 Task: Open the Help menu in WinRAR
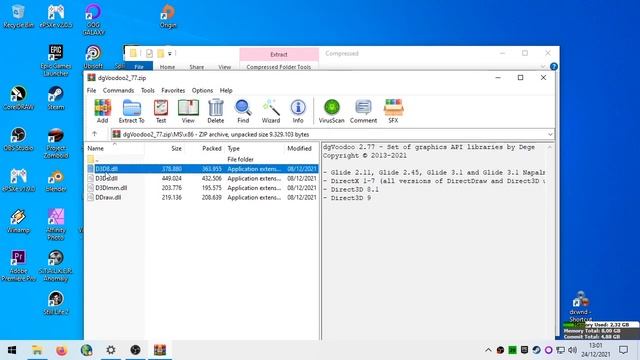(226, 90)
